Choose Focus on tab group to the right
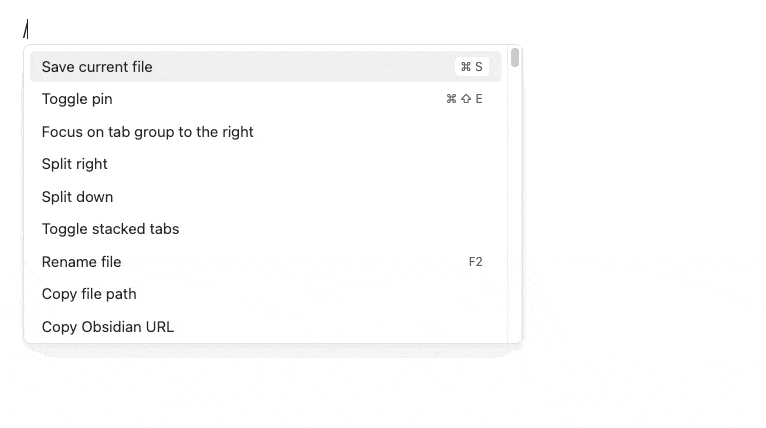This screenshot has height=428, width=766. click(x=147, y=132)
